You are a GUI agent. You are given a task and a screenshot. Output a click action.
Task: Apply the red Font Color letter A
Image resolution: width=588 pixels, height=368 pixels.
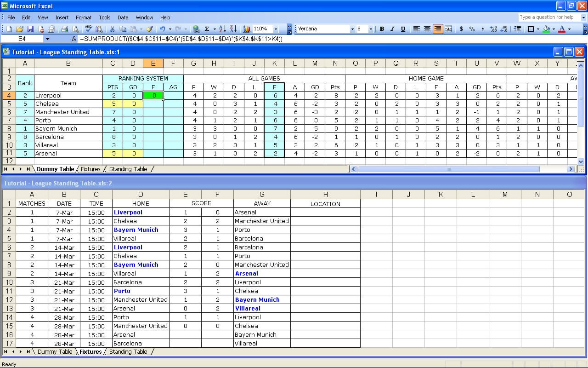[x=561, y=29]
